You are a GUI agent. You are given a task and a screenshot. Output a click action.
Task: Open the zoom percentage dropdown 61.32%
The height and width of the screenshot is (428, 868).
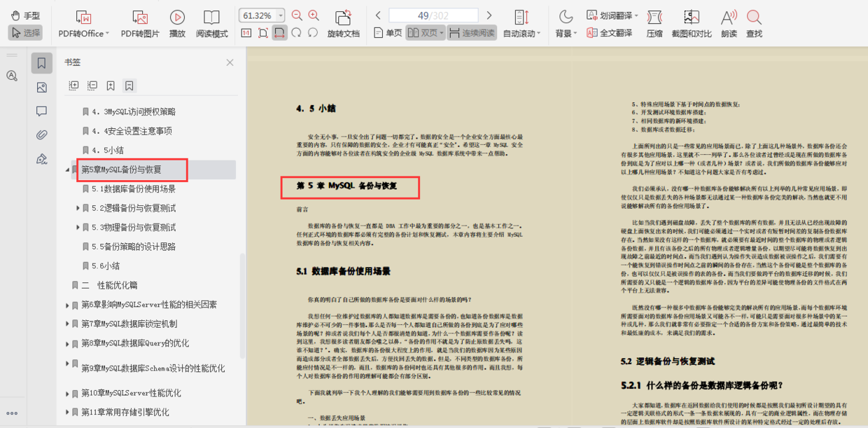pyautogui.click(x=281, y=15)
